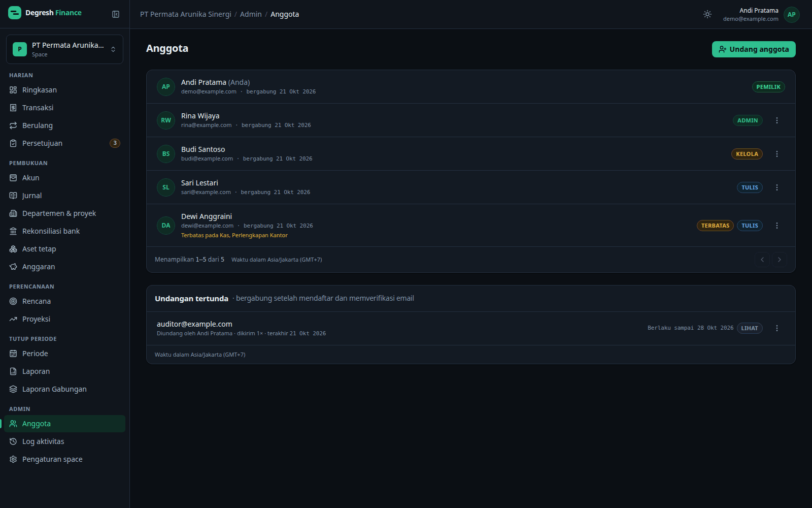Viewport: 812px width, 508px height.
Task: Click the Rekonsiliasi bank icon
Action: (x=13, y=231)
